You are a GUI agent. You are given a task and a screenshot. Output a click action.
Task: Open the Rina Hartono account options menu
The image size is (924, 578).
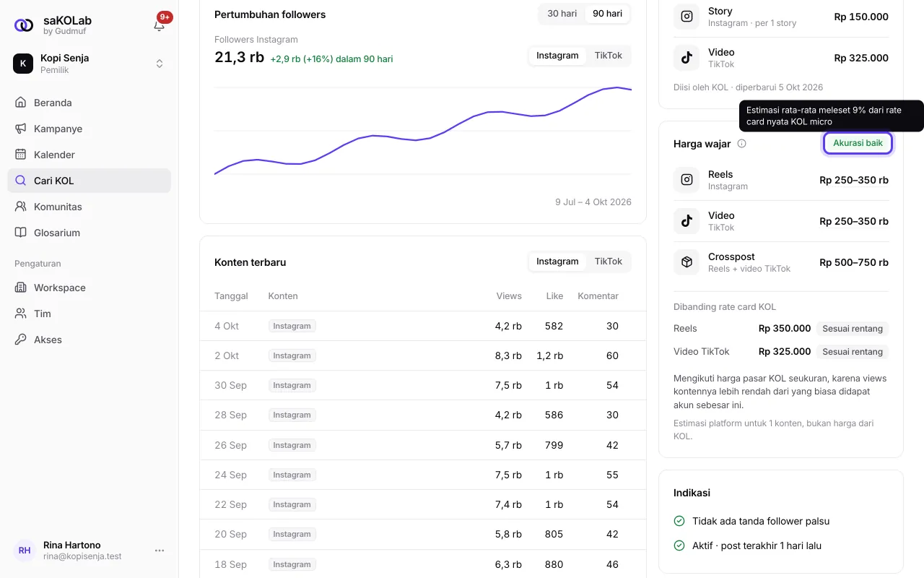coord(160,551)
